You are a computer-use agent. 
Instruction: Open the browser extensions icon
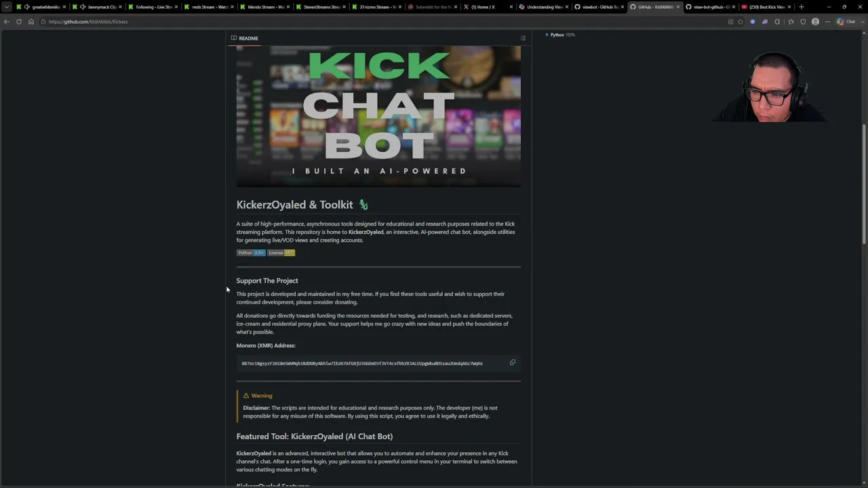(778, 22)
